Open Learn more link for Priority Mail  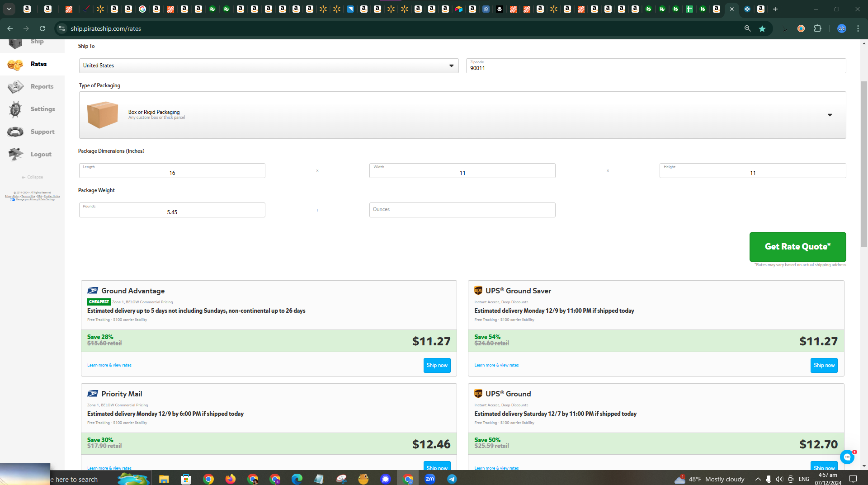pyautogui.click(x=109, y=468)
